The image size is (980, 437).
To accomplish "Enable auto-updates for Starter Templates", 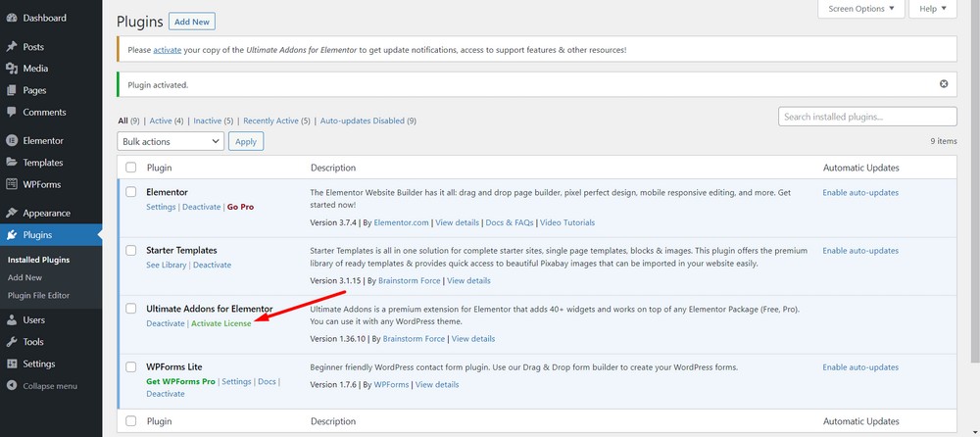I will coord(860,251).
